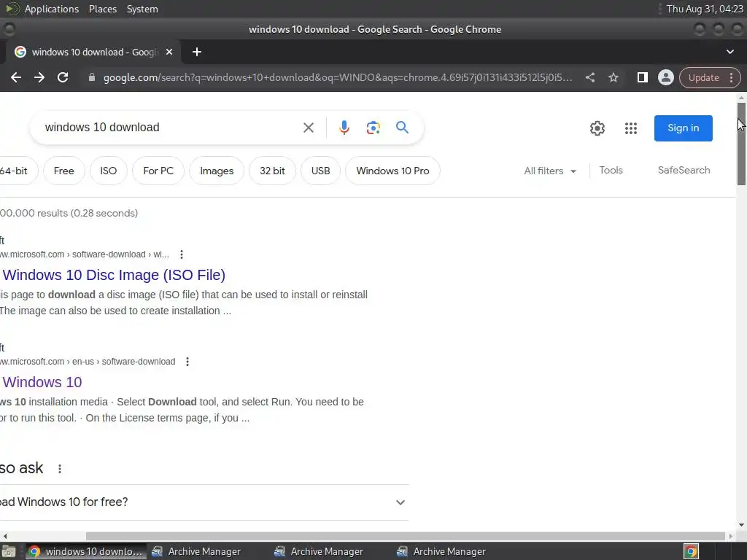The height and width of the screenshot is (560, 747).
Task: Open the All filters dropdown
Action: 550,171
